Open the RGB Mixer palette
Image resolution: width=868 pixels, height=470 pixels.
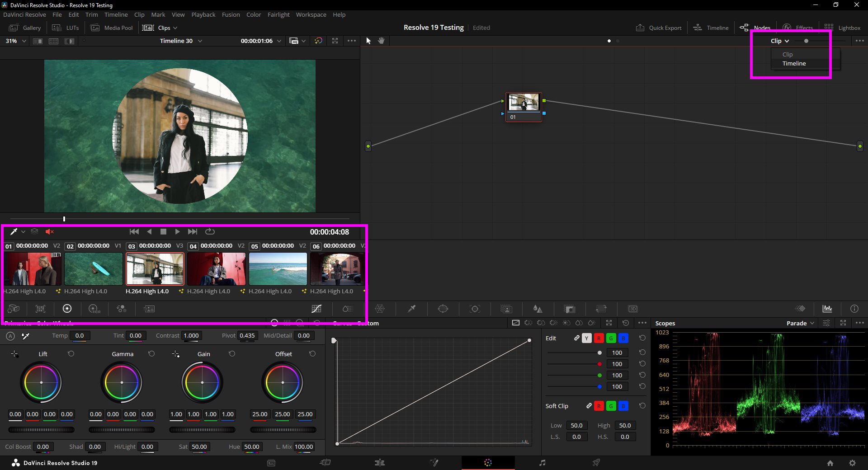pyautogui.click(x=122, y=309)
